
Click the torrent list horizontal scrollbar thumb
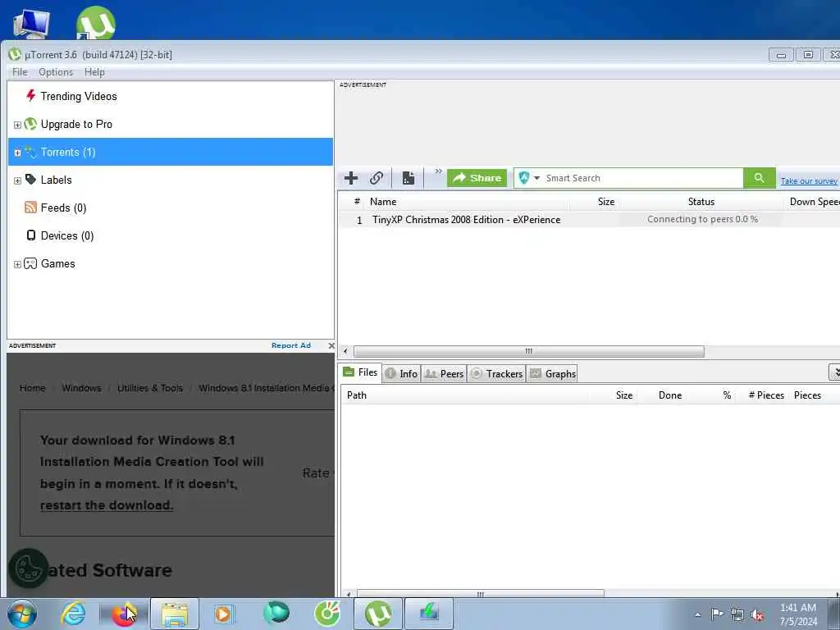click(x=529, y=351)
